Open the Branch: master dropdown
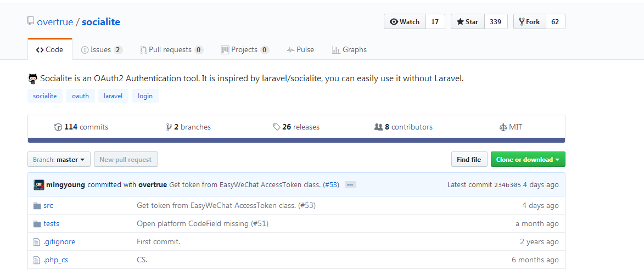Image resolution: width=644 pixels, height=270 pixels. pos(59,160)
